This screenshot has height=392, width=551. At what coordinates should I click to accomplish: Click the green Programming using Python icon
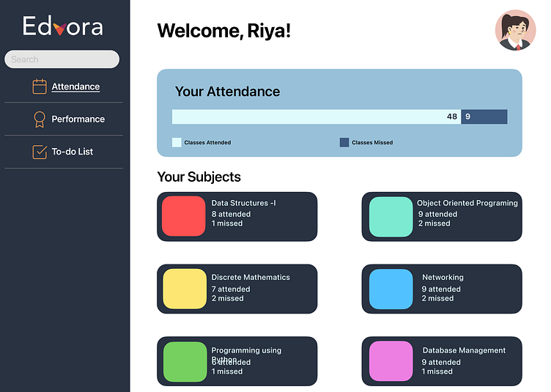184,361
